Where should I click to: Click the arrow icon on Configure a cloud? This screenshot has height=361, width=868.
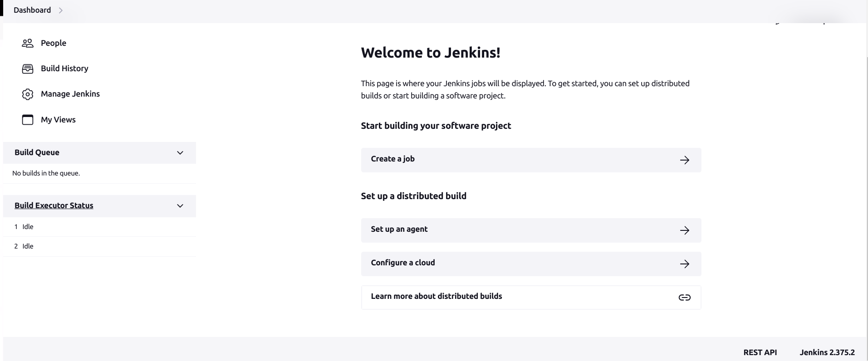[x=684, y=263]
